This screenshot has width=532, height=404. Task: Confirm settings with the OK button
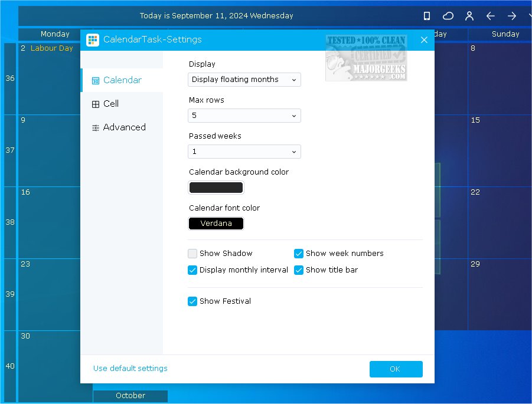coord(396,369)
